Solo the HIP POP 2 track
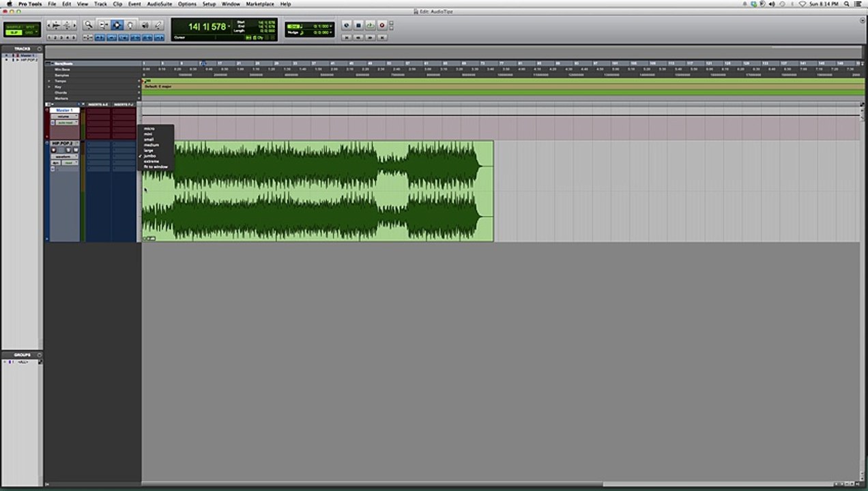 (68, 150)
